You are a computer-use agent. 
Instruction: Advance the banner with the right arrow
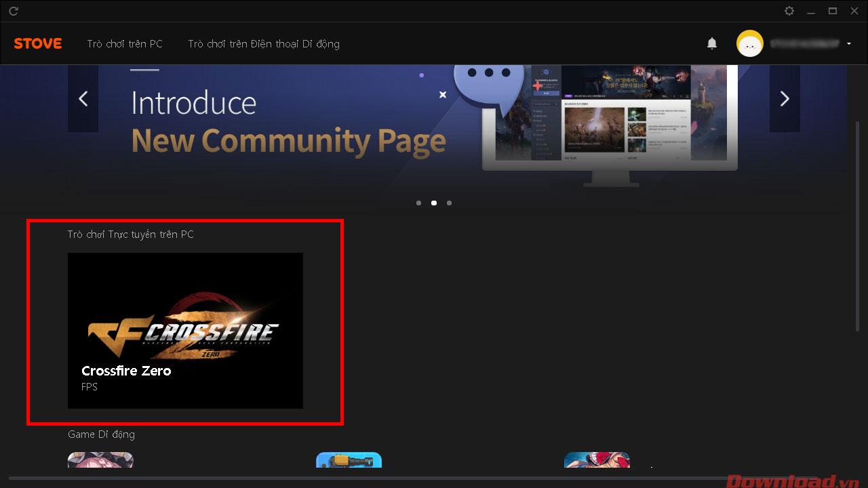tap(785, 99)
